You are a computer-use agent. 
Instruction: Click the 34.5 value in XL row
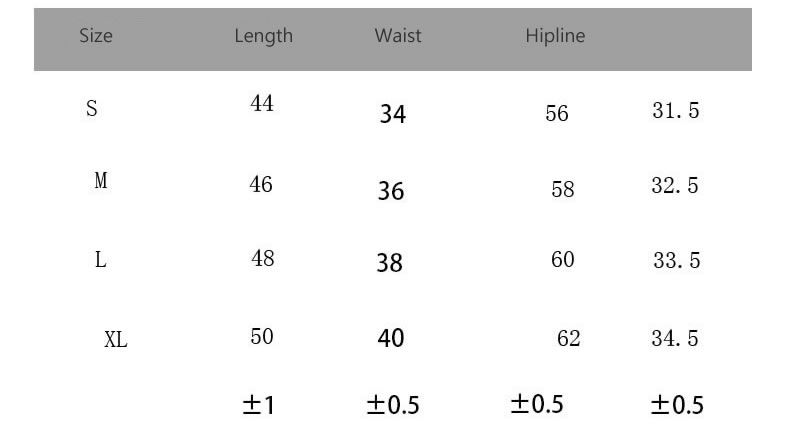(675, 338)
